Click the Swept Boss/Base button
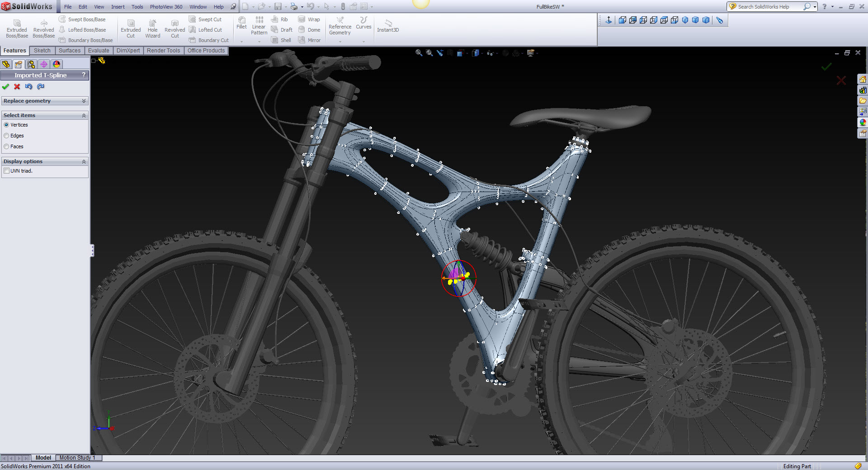The width and height of the screenshot is (868, 470). click(x=82, y=19)
